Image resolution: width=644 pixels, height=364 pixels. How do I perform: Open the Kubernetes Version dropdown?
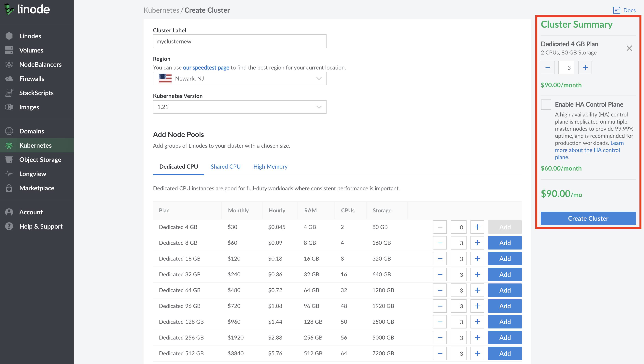(x=240, y=107)
